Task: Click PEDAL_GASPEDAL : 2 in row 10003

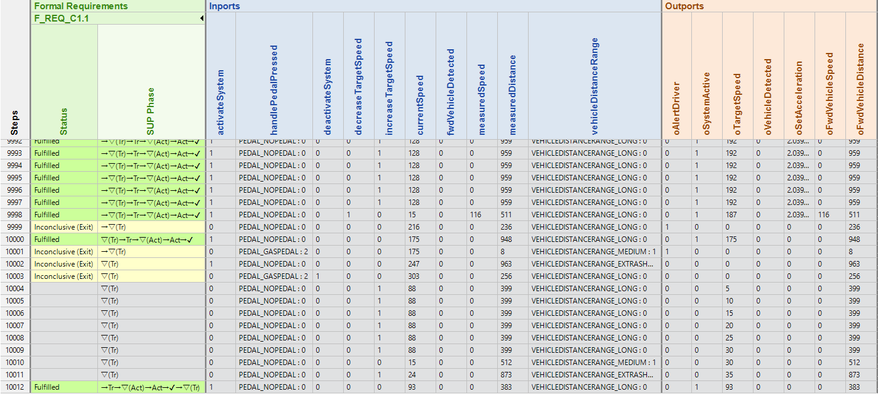Action: tap(273, 276)
